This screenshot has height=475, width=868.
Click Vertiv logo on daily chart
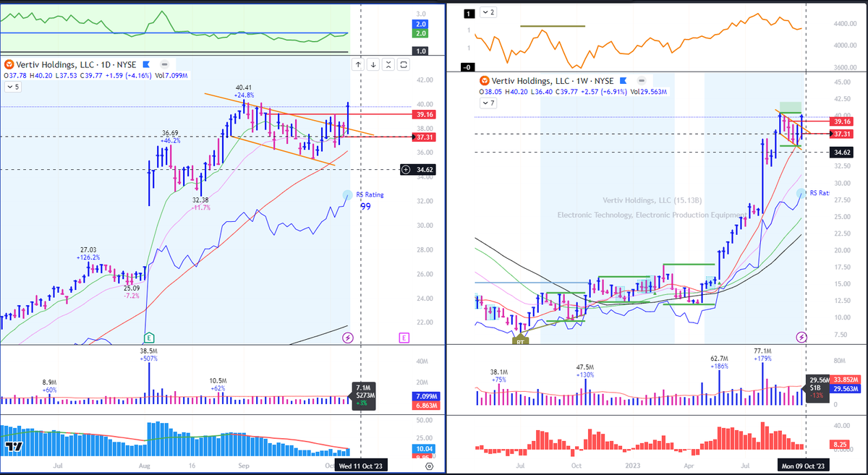click(x=8, y=64)
